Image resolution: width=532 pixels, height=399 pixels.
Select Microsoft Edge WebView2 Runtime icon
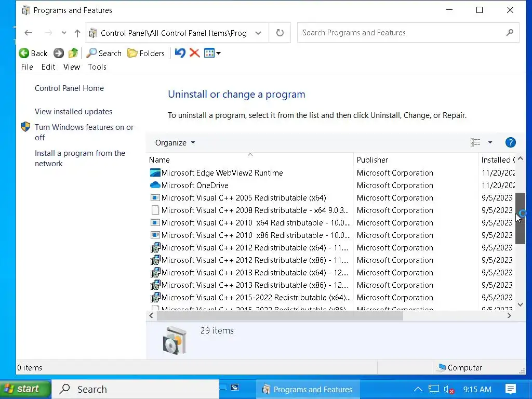pyautogui.click(x=155, y=172)
